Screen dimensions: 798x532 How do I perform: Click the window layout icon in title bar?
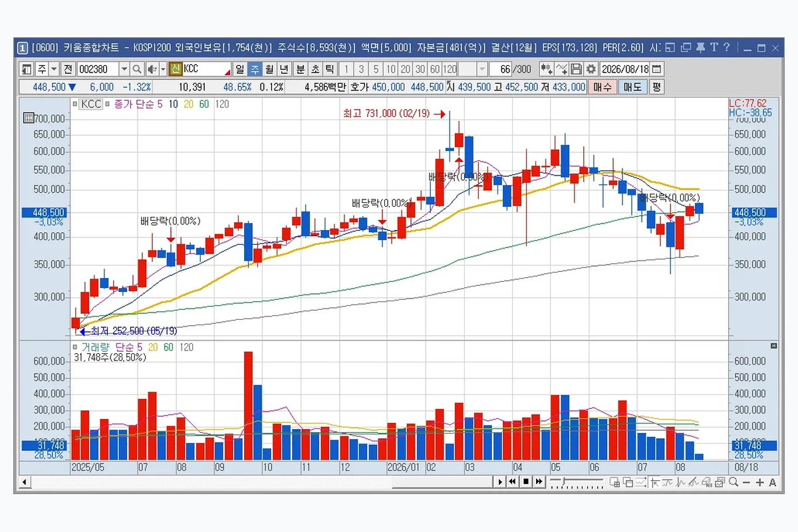click(x=670, y=47)
